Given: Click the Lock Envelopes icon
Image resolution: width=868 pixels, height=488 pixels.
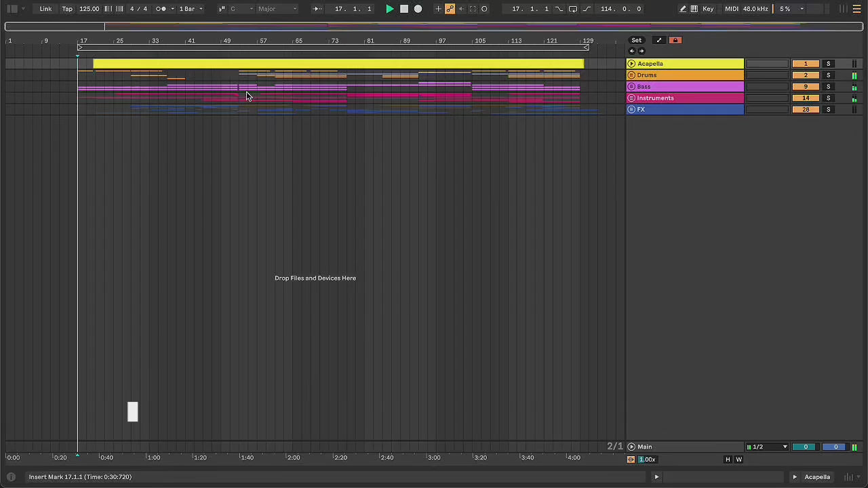Looking at the screenshot, I should [x=675, y=40].
